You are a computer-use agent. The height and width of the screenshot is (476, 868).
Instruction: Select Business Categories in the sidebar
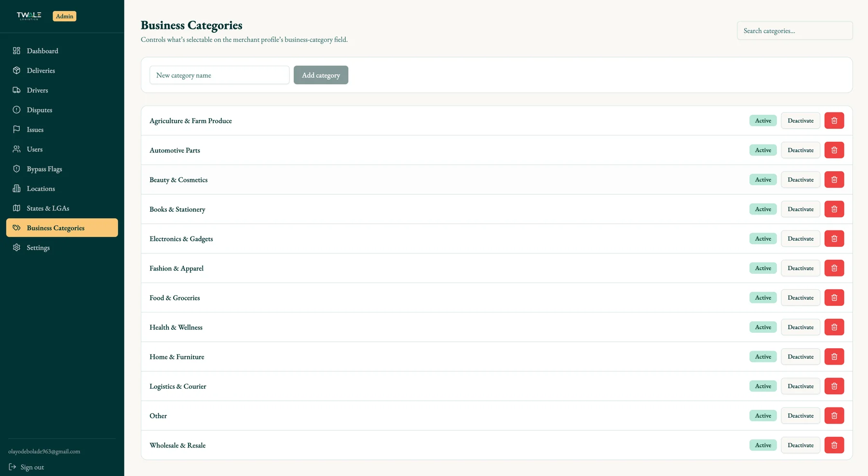[x=62, y=228]
